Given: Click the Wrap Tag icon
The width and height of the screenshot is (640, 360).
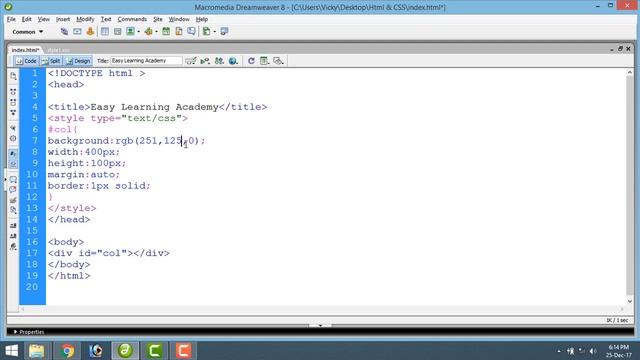Looking at the screenshot, I should 13,200.
